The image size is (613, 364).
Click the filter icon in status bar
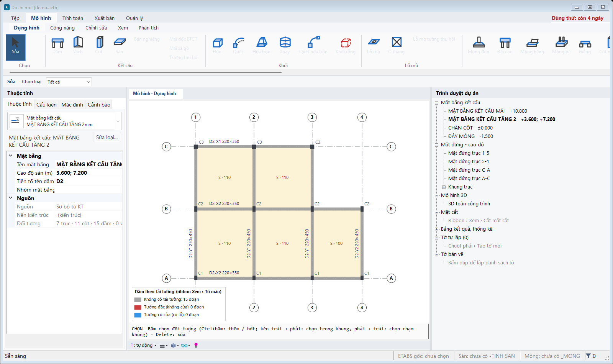(x=588, y=356)
